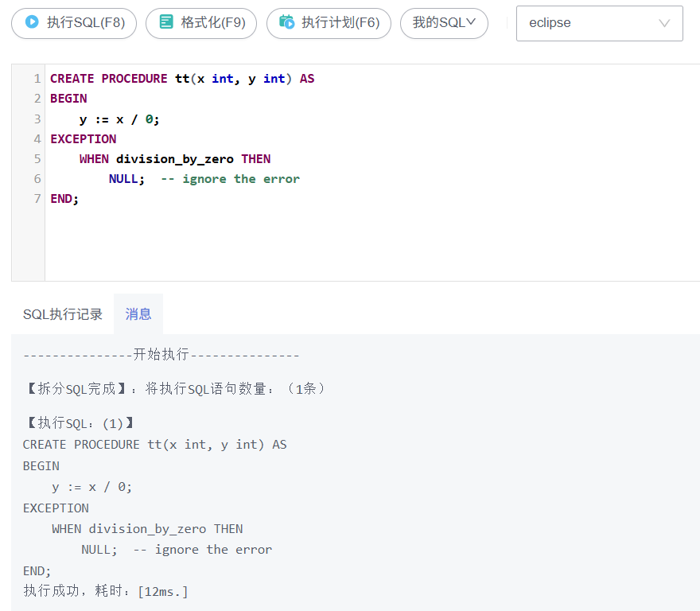
Task: Click 'WHEN division_by_zero THEN' in message output
Action: (147, 529)
